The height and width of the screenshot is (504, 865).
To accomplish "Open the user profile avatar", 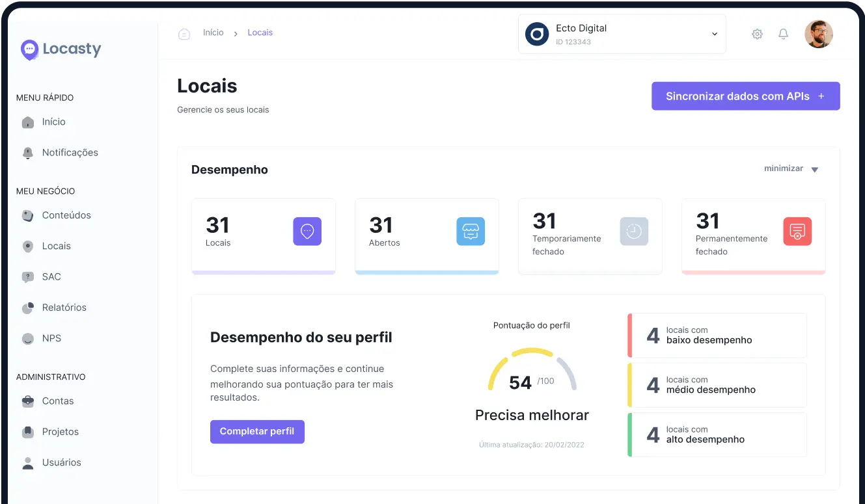I will click(x=819, y=34).
